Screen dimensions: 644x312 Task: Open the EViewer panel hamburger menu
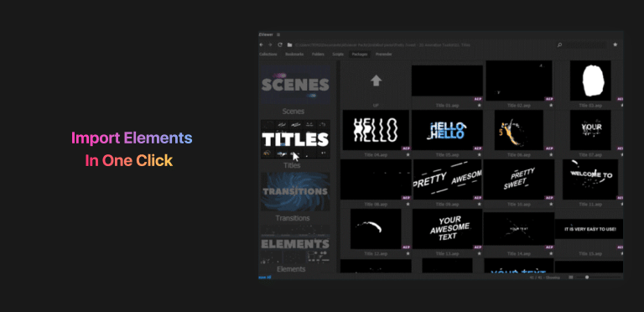click(x=278, y=35)
